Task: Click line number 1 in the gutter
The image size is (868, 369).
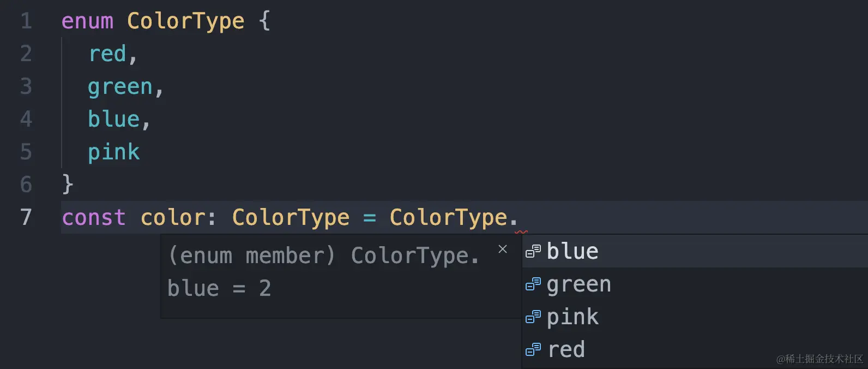Action: 26,21
